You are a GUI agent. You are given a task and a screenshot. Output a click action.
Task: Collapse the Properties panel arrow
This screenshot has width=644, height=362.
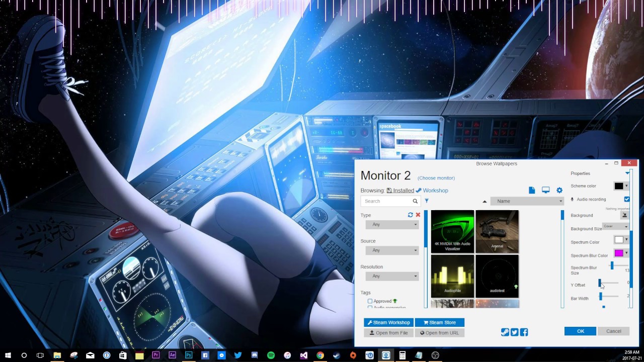[x=627, y=173]
